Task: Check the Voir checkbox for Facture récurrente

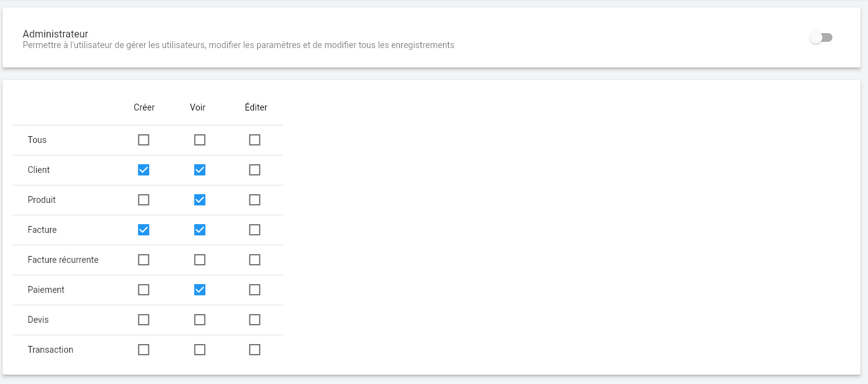Action: pyautogui.click(x=200, y=260)
